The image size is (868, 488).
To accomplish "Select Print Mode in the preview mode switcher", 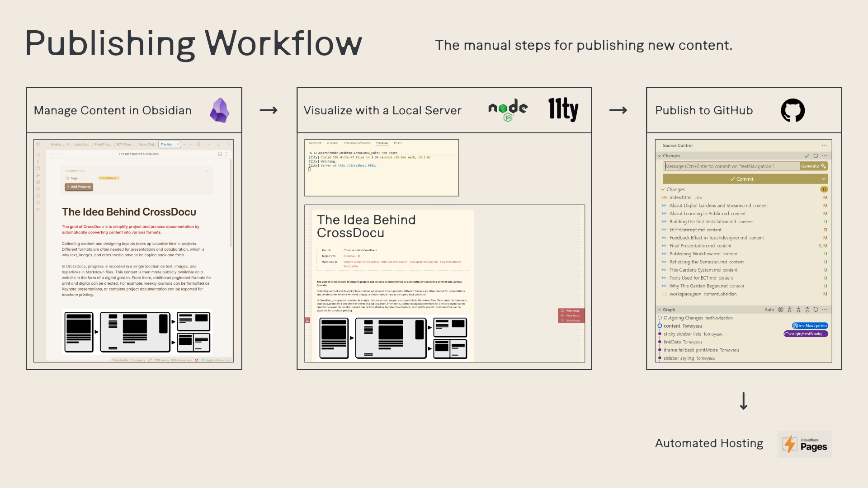I will [x=571, y=316].
